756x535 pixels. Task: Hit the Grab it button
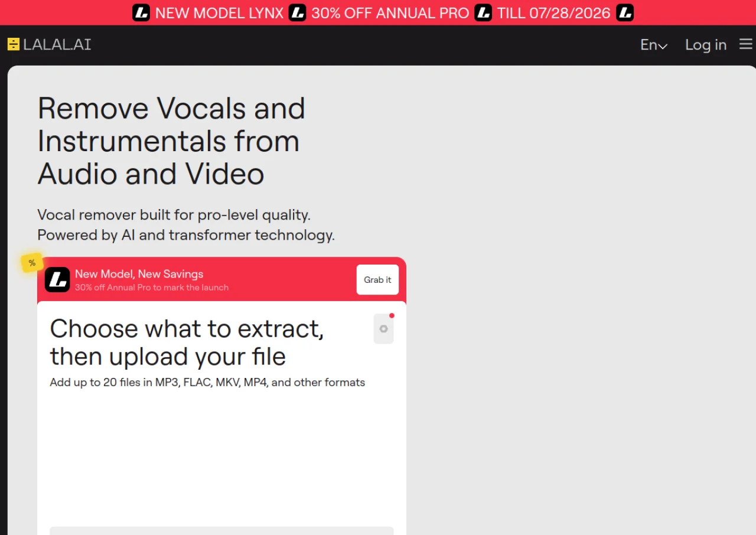pos(377,280)
